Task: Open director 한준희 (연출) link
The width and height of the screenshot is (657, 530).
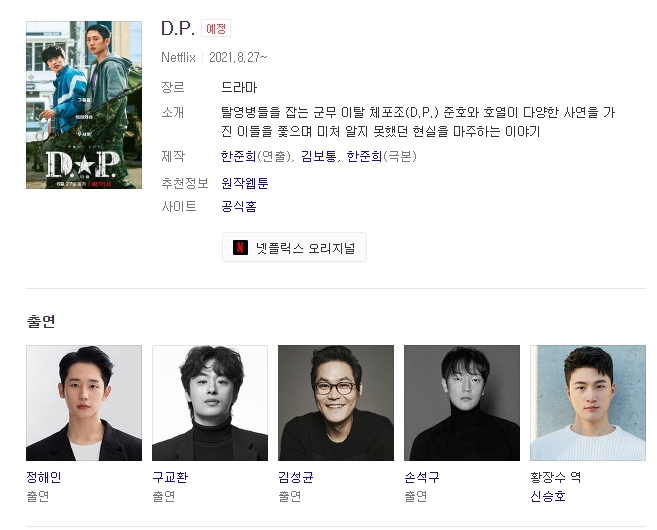Action: 238,156
